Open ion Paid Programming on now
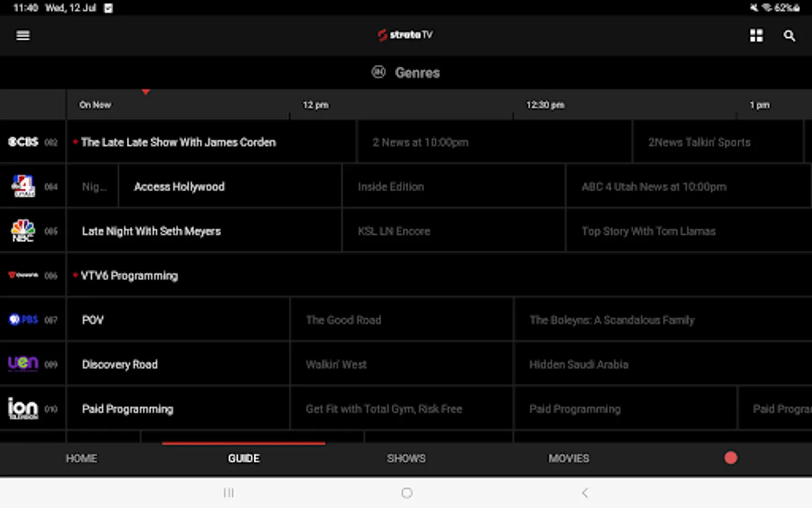 tap(178, 409)
